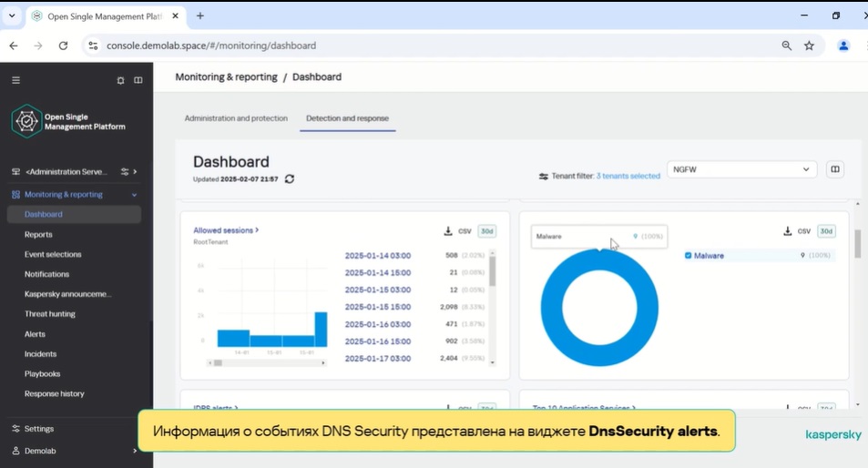The height and width of the screenshot is (468, 868).
Task: Download CSV for Allowed sessions widget
Action: point(458,231)
